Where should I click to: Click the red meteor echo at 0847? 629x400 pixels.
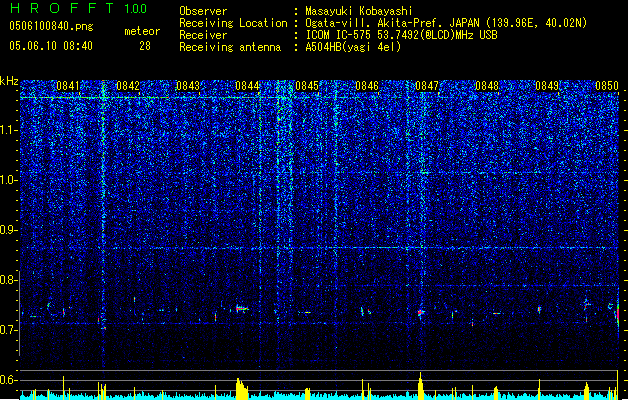pyautogui.click(x=420, y=312)
